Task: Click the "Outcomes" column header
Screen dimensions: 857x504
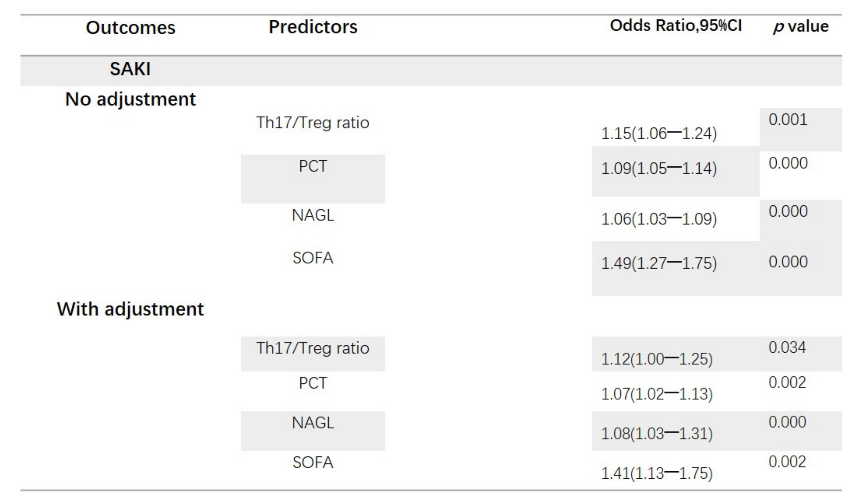Action: click(x=131, y=28)
